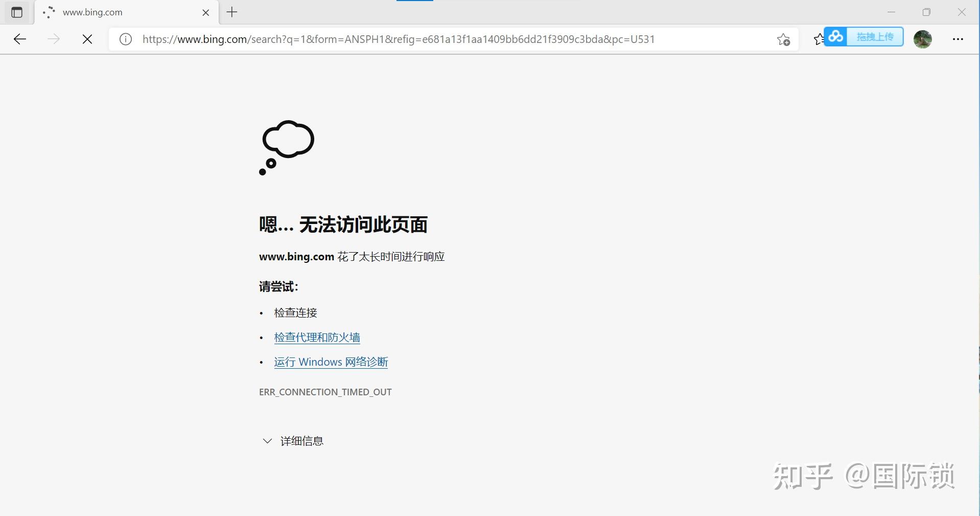Stop loading the page
Screen dimensions: 980x516
tap(87, 39)
